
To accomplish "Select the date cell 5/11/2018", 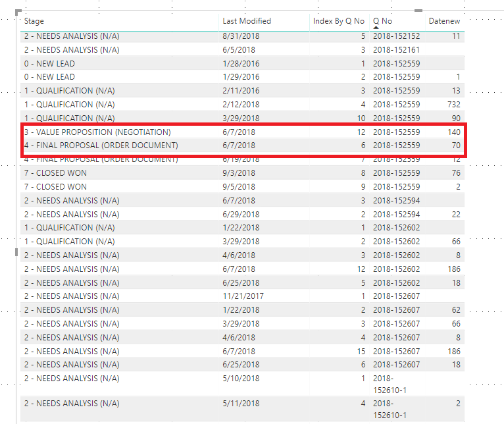I will (x=241, y=404).
